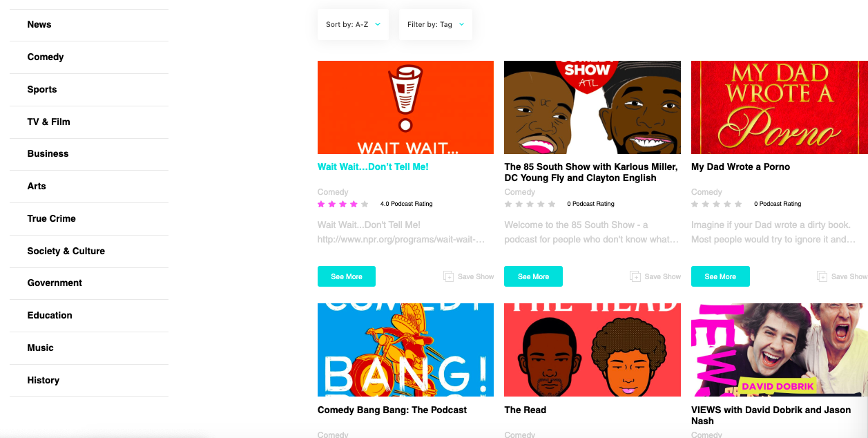This screenshot has height=438, width=868.
Task: Expand the Filter by: Tag dropdown
Action: coord(436,24)
